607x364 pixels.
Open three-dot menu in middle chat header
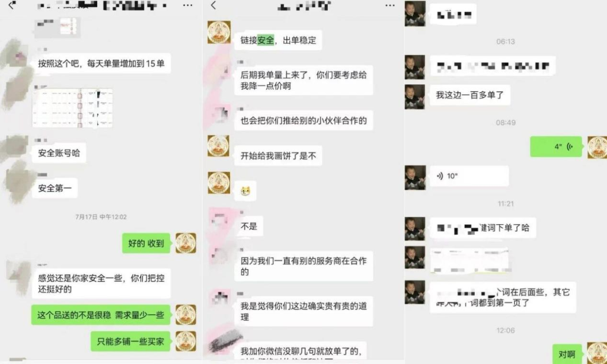coord(390,5)
